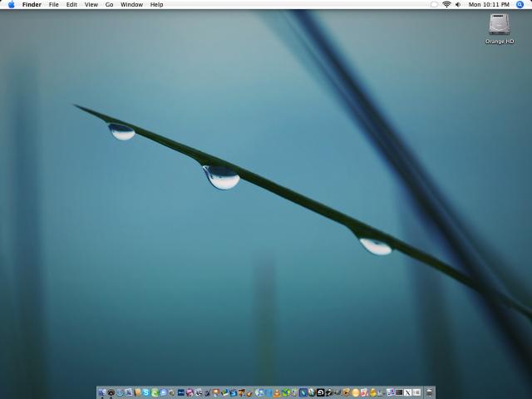Screen dimensions: 532x399
Task: Click the Mon 10:11 PM clock
Action: coord(489,5)
